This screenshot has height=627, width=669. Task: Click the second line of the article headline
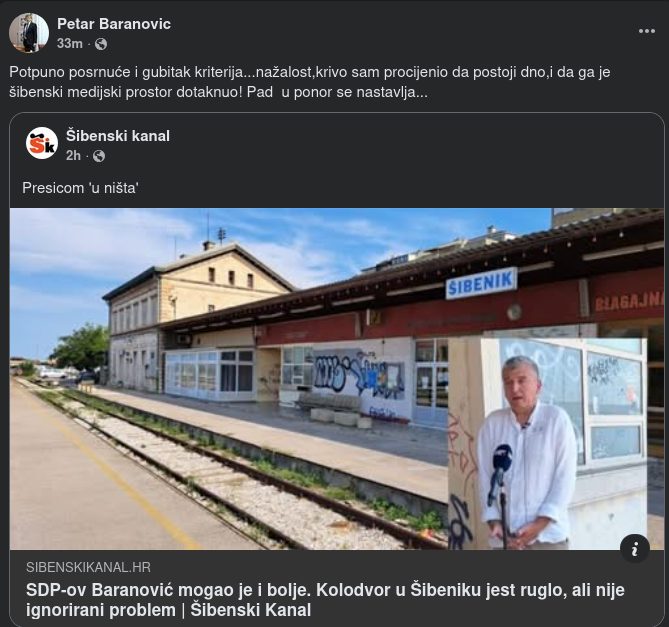[168, 610]
